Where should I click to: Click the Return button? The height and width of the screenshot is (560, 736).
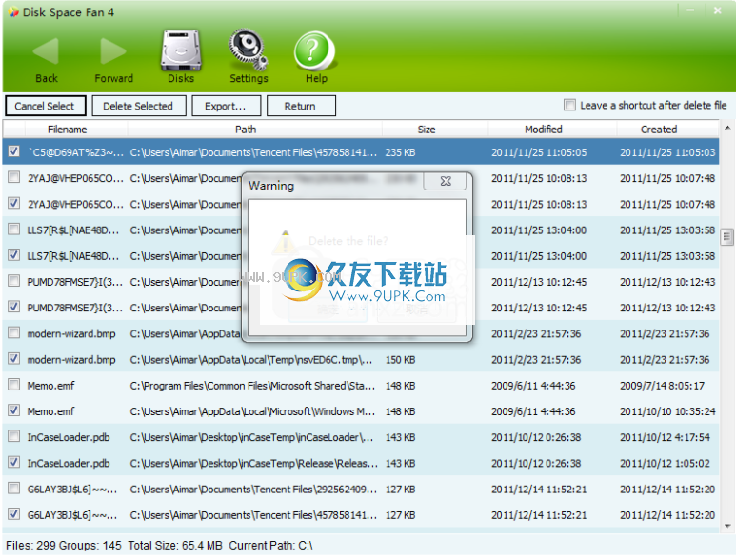point(301,106)
